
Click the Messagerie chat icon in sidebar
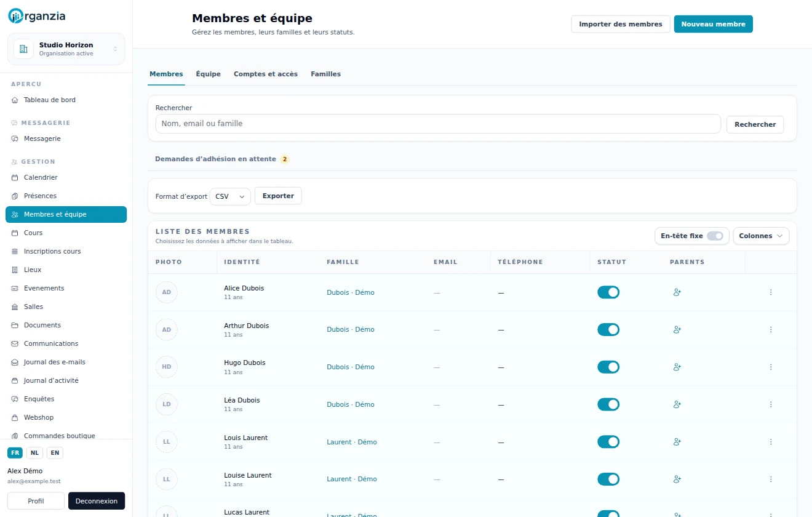(x=15, y=139)
